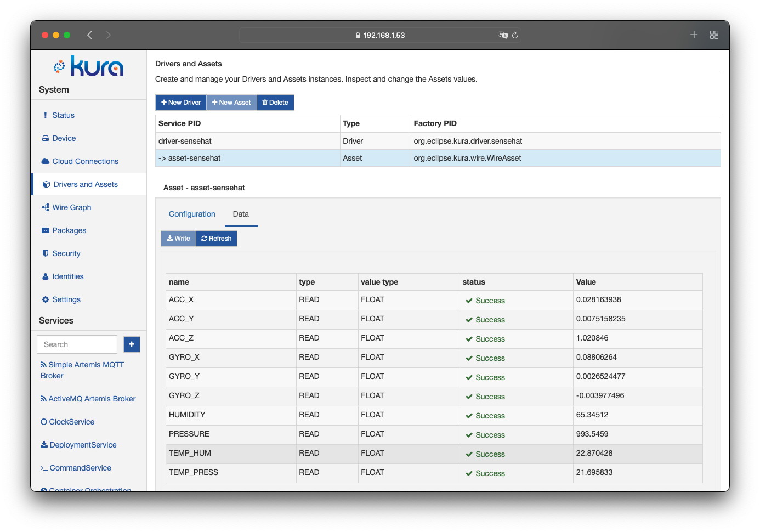Reload the page in browser toolbar
Screen dimensions: 760x532
pos(515,35)
